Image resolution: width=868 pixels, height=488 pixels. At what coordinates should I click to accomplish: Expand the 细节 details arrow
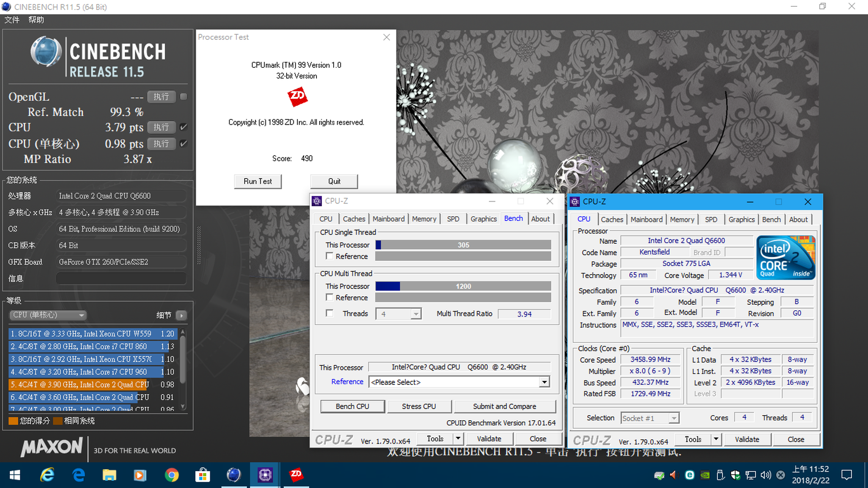pos(181,315)
